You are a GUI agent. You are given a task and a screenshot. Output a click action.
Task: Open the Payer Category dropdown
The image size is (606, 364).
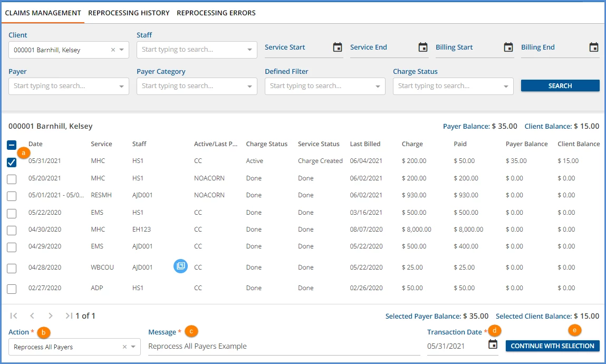197,86
